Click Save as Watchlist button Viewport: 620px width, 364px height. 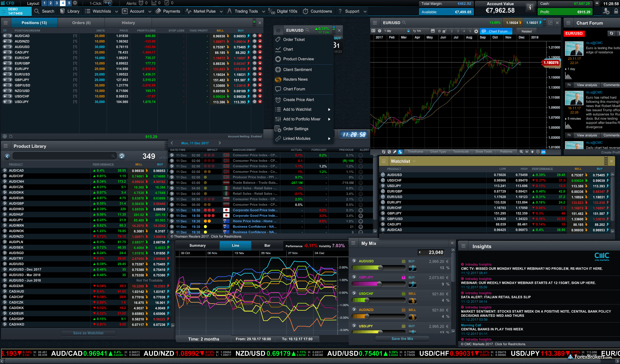click(88, 333)
